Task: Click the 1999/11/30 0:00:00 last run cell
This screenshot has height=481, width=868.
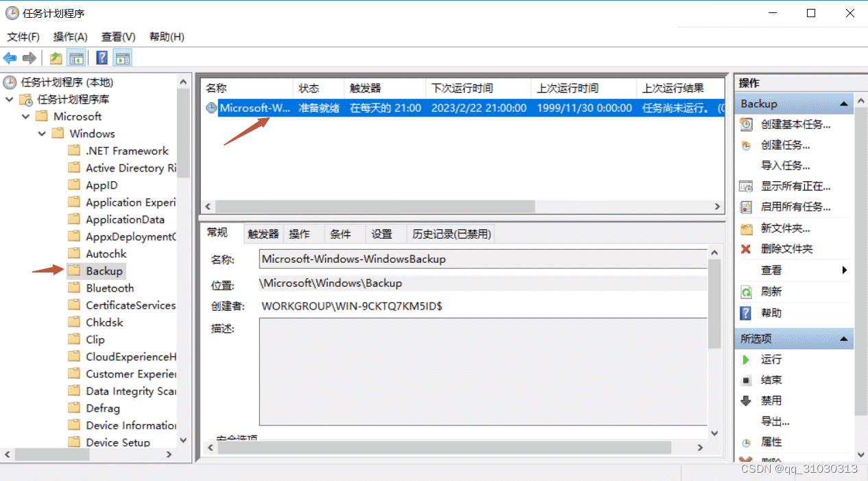Action: coord(584,108)
